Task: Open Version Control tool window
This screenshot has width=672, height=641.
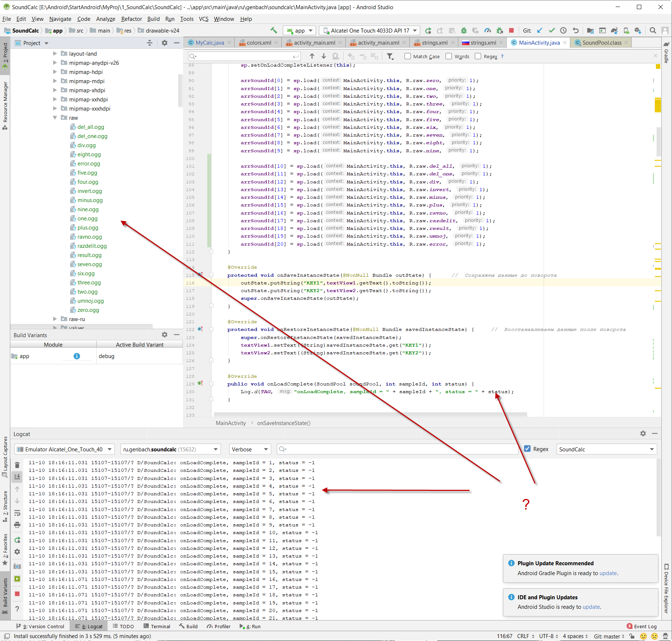Action: (x=40, y=626)
